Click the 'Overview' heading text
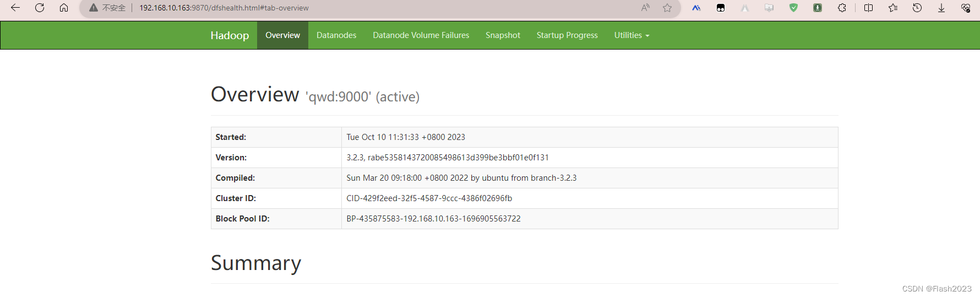This screenshot has width=980, height=297. point(255,94)
